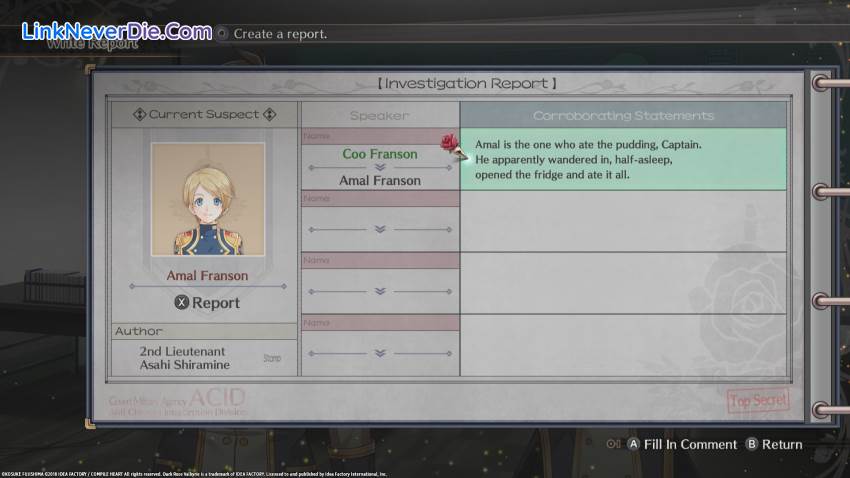Select the right diamond arrow beside Current Suspect
The image size is (850, 478).
tap(269, 114)
